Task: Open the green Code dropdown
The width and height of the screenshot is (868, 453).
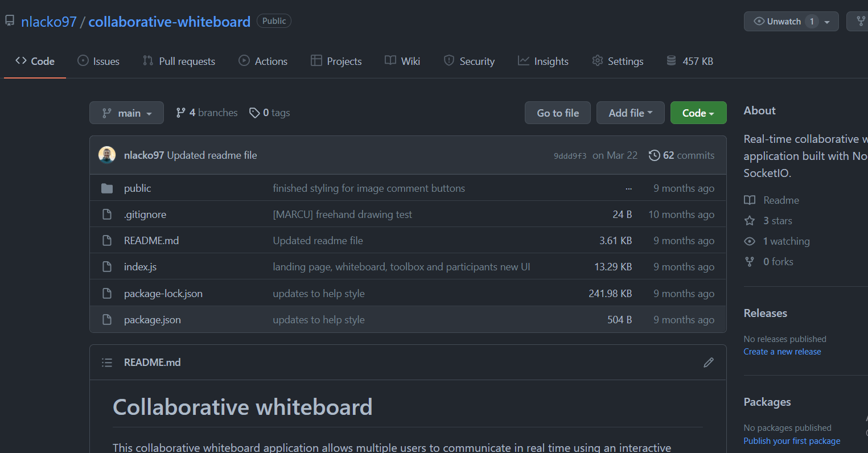Action: (698, 113)
